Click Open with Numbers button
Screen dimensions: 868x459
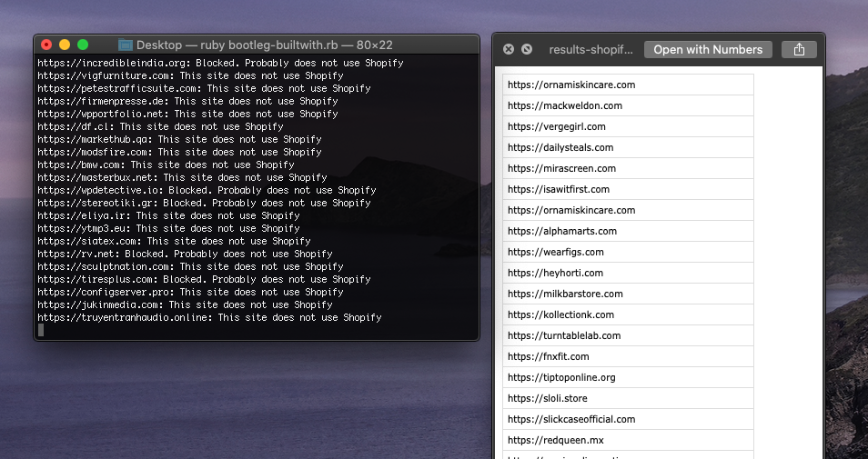click(708, 49)
